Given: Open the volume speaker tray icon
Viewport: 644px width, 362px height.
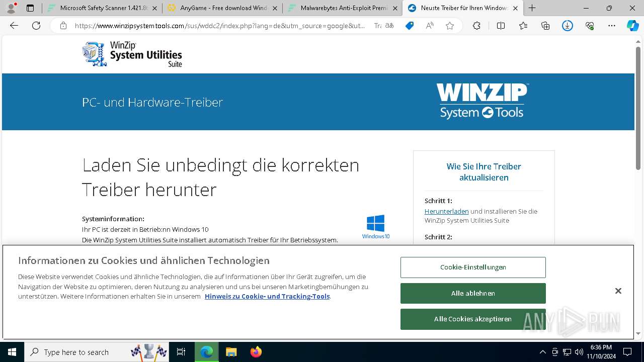Looking at the screenshot, I should coord(579,352).
